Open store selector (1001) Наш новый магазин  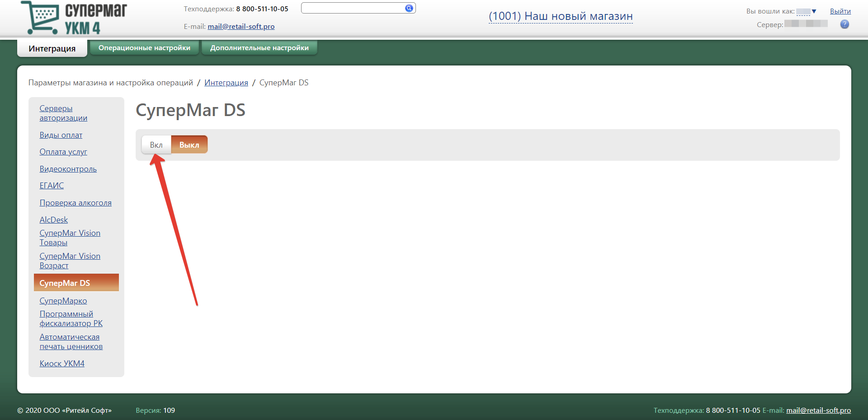pos(561,16)
